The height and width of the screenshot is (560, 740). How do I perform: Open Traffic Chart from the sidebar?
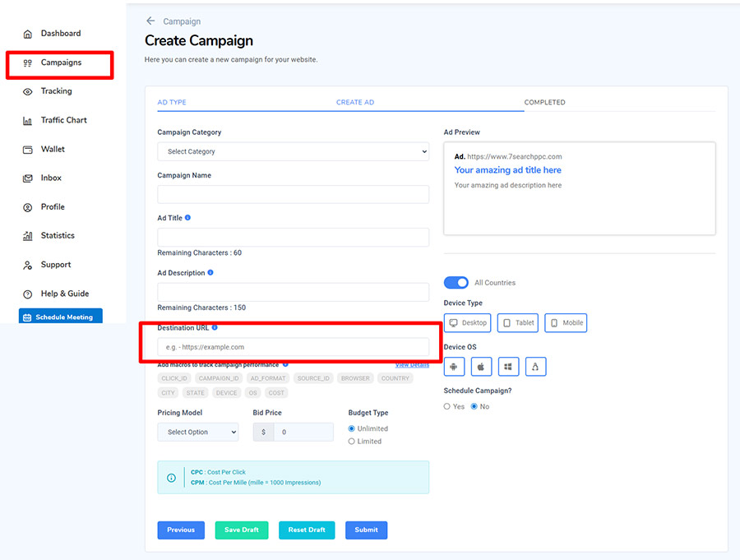click(x=63, y=120)
